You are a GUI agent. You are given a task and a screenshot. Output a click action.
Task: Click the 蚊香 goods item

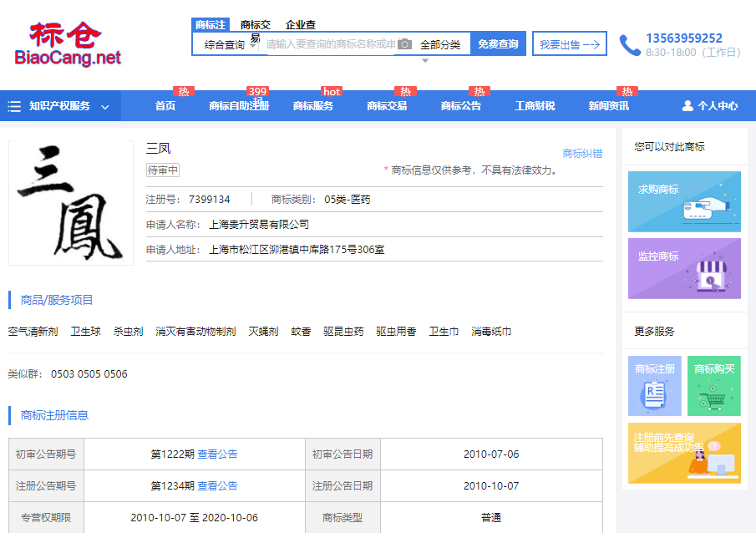pyautogui.click(x=301, y=332)
